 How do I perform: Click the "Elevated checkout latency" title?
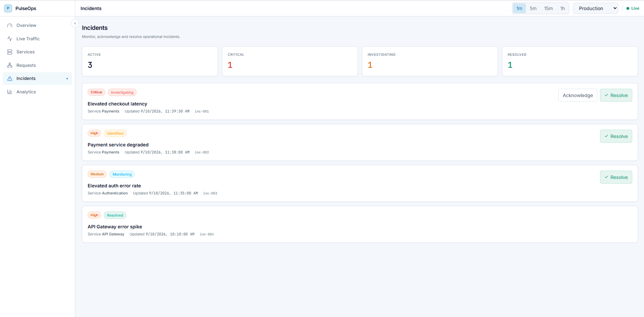(117, 104)
